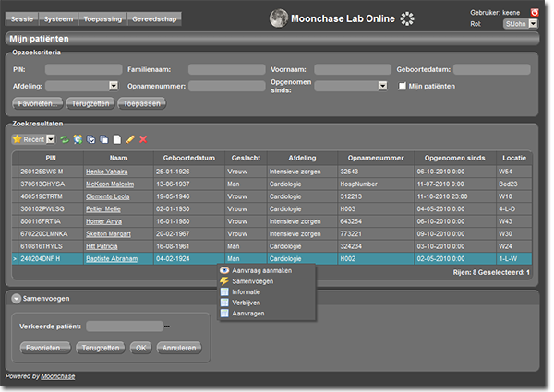
Task: Focus the Geboortedatum input field
Action: 492,69
